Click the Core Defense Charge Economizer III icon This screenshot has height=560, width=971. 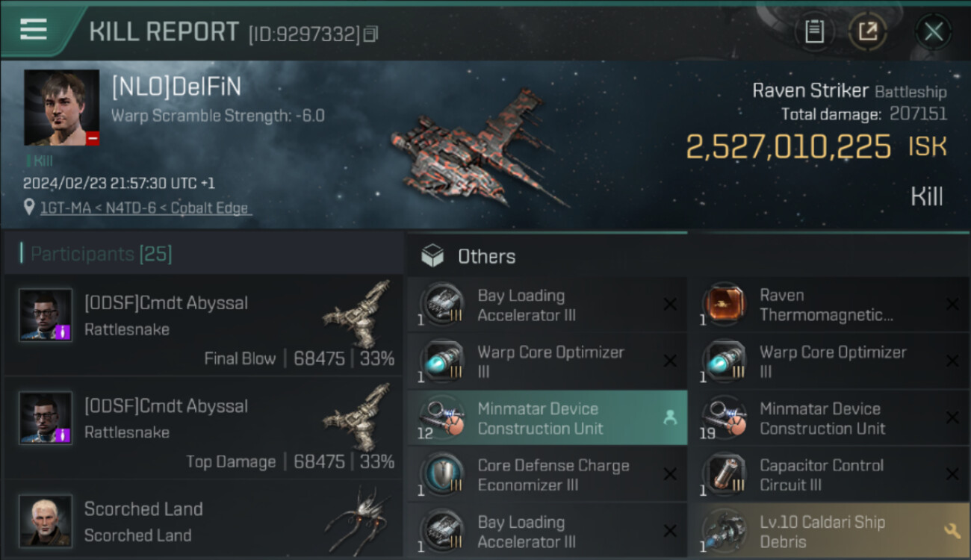(441, 475)
